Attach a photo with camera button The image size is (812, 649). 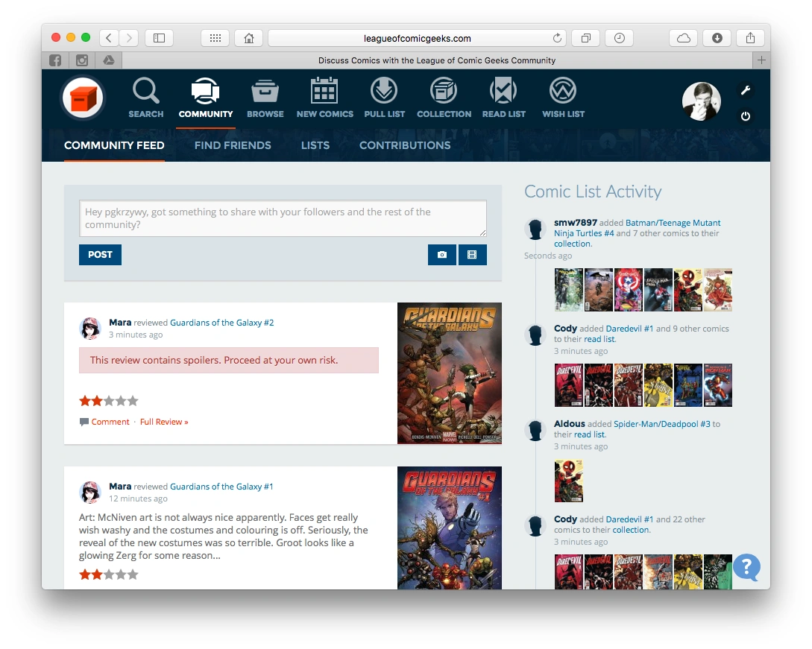click(x=441, y=255)
